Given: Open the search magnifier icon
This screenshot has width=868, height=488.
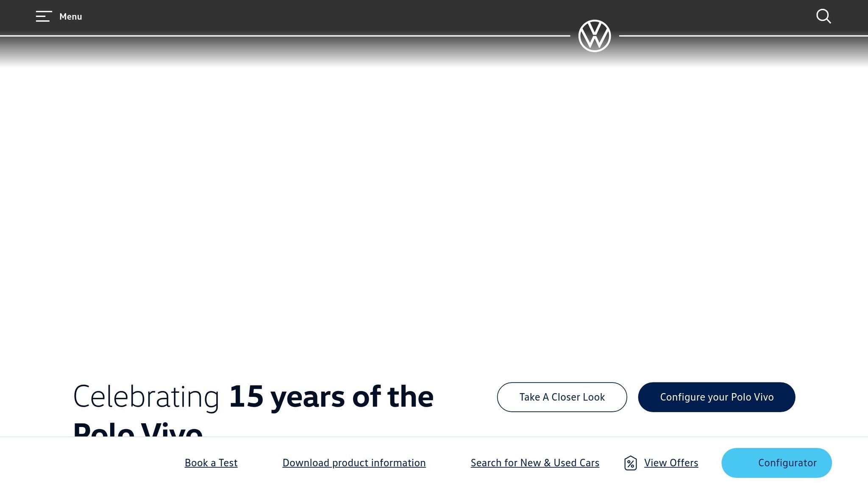Looking at the screenshot, I should 823,17.
